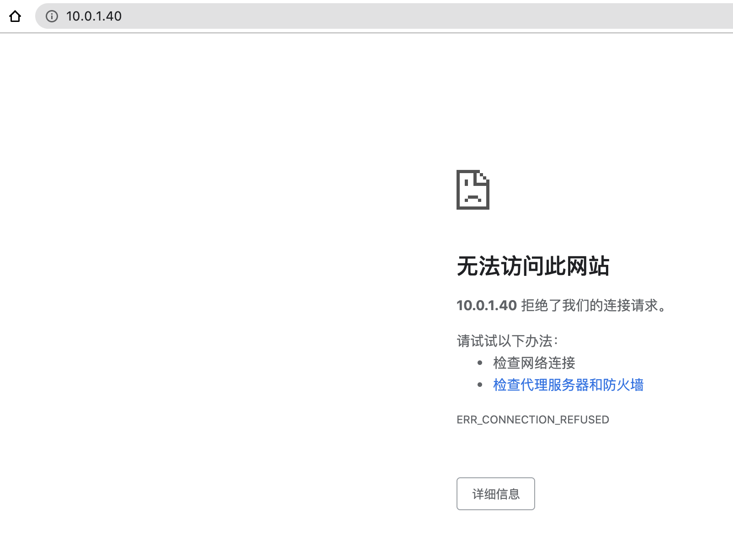Screen dimensions: 733x560
Task: Click the ERR_CONNECTION_REFUSED error code text
Action: 533,420
